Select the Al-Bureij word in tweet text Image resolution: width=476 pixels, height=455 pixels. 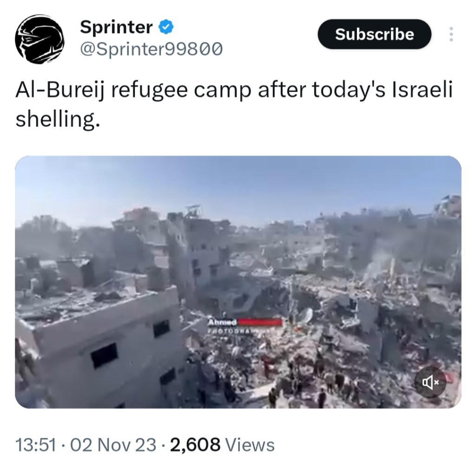point(60,91)
